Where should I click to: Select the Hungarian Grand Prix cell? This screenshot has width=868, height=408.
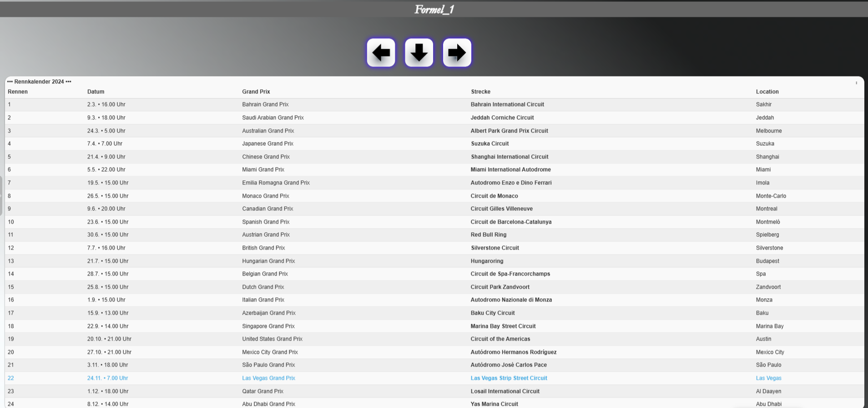[x=268, y=261]
